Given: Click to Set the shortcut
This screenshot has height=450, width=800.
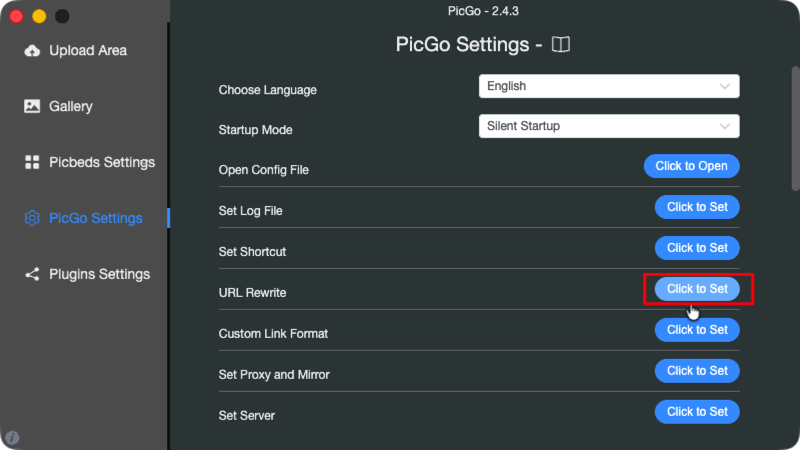Looking at the screenshot, I should point(697,247).
